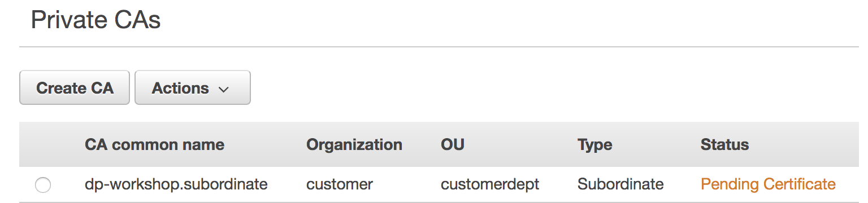Click the customerdept OU value
868x203 pixels.
point(491,184)
